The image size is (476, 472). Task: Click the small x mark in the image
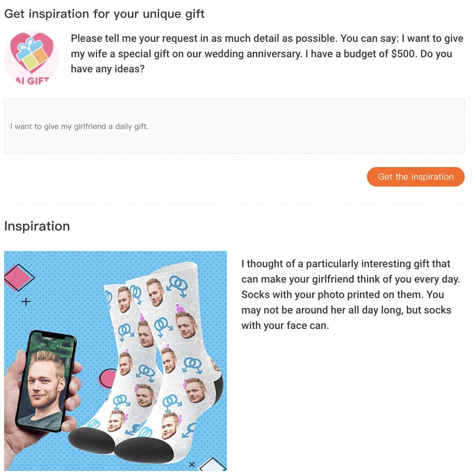(192, 464)
